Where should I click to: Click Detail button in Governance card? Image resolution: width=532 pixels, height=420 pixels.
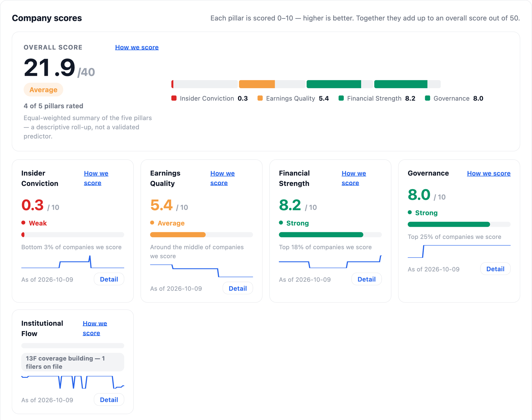tap(495, 269)
